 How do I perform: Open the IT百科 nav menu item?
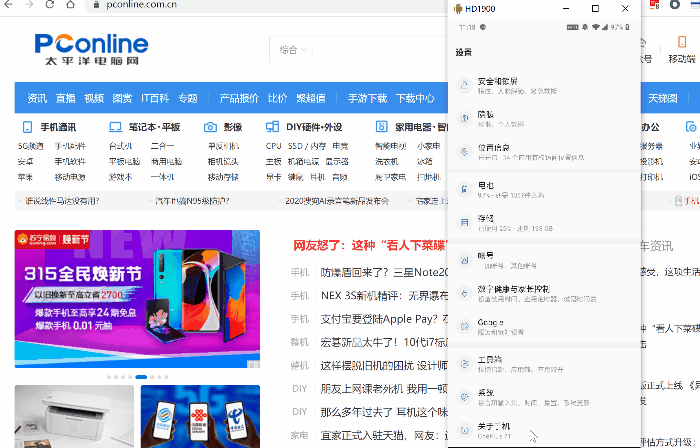click(155, 98)
